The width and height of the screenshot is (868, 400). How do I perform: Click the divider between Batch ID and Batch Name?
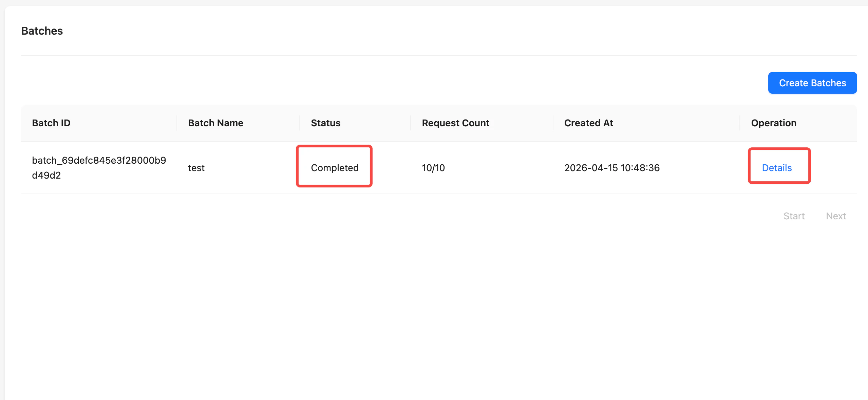177,123
